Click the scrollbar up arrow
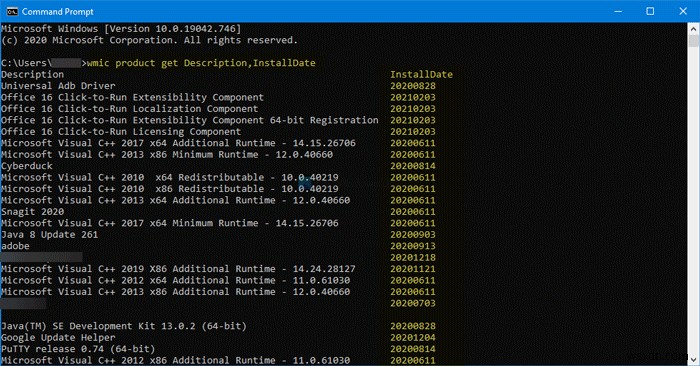 coord(693,29)
